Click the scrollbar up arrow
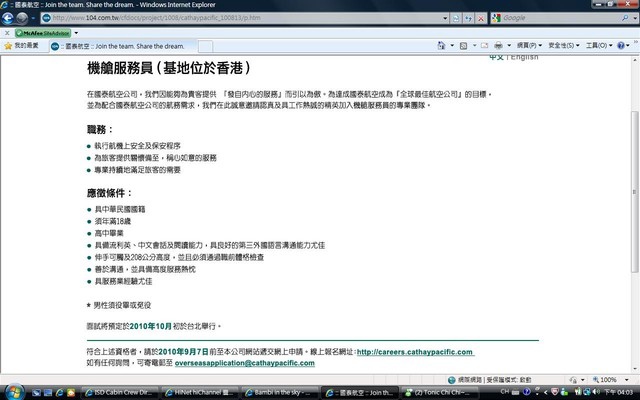 pyautogui.click(x=635, y=60)
